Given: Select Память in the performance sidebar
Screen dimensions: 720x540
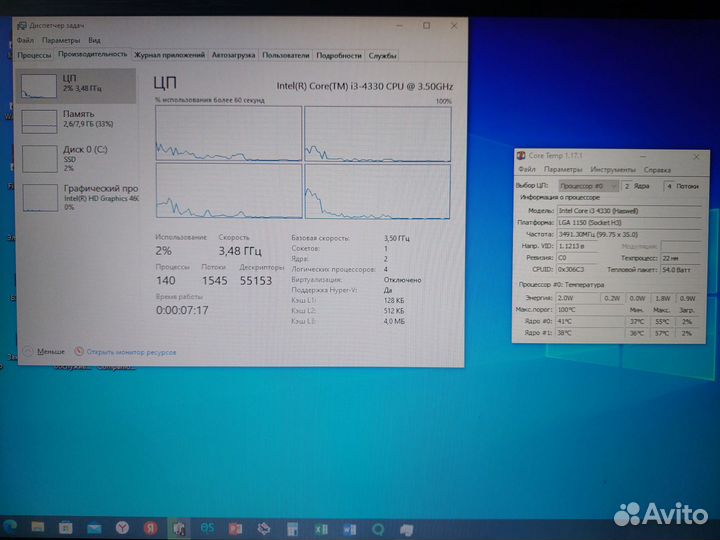Looking at the screenshot, I should click(76, 121).
